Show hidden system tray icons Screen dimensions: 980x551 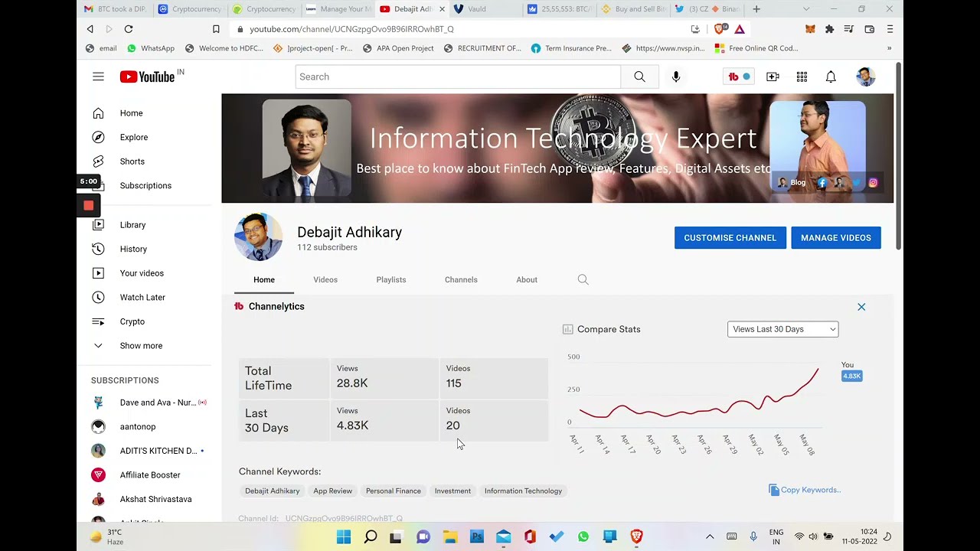[710, 536]
